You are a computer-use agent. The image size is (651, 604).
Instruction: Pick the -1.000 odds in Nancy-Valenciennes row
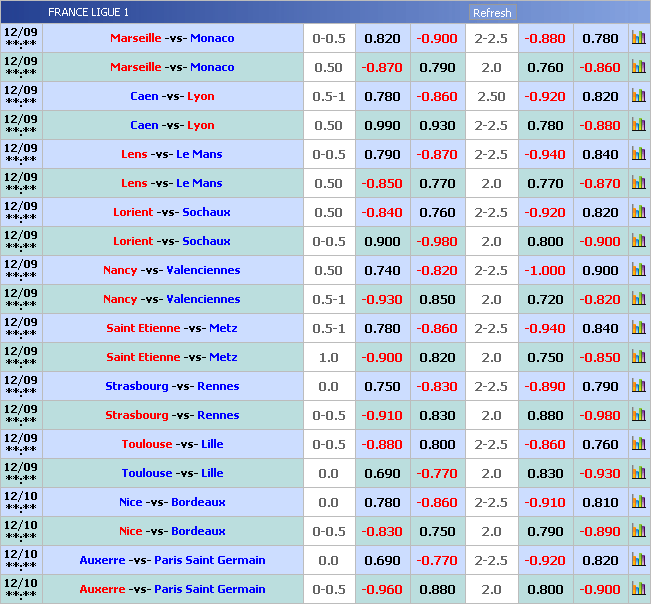coord(545,270)
